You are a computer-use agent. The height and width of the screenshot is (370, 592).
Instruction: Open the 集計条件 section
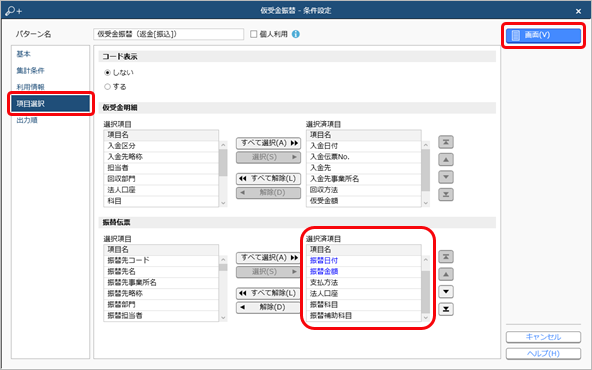[30, 71]
